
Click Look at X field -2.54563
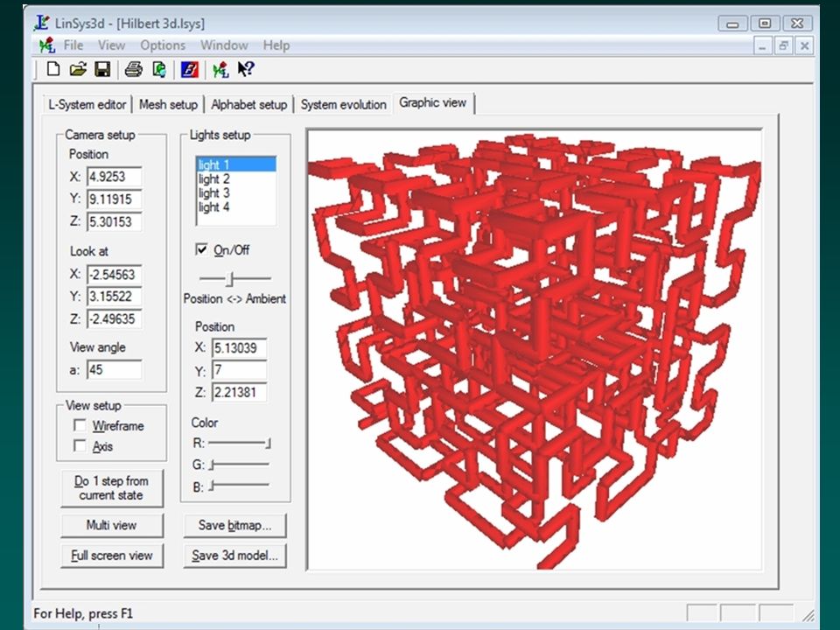tap(114, 274)
